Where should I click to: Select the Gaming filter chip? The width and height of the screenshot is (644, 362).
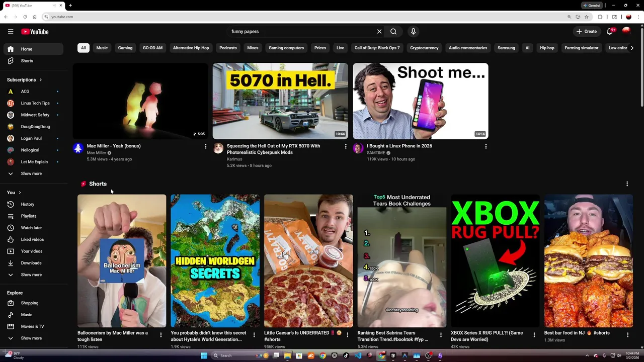tap(125, 48)
